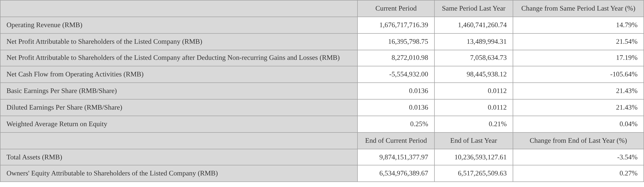Select the -3.54% total assets change cell
The height and width of the screenshot is (187, 644).
point(627,157)
